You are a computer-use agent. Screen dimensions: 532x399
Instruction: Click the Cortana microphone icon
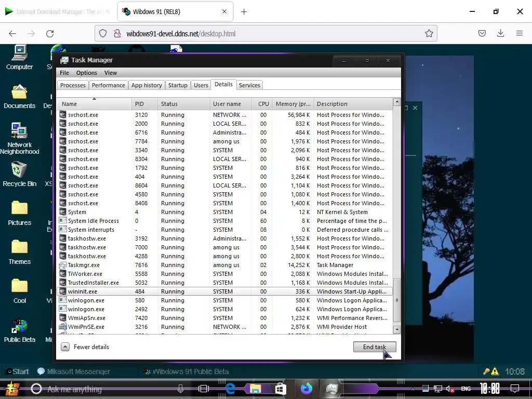point(180,389)
